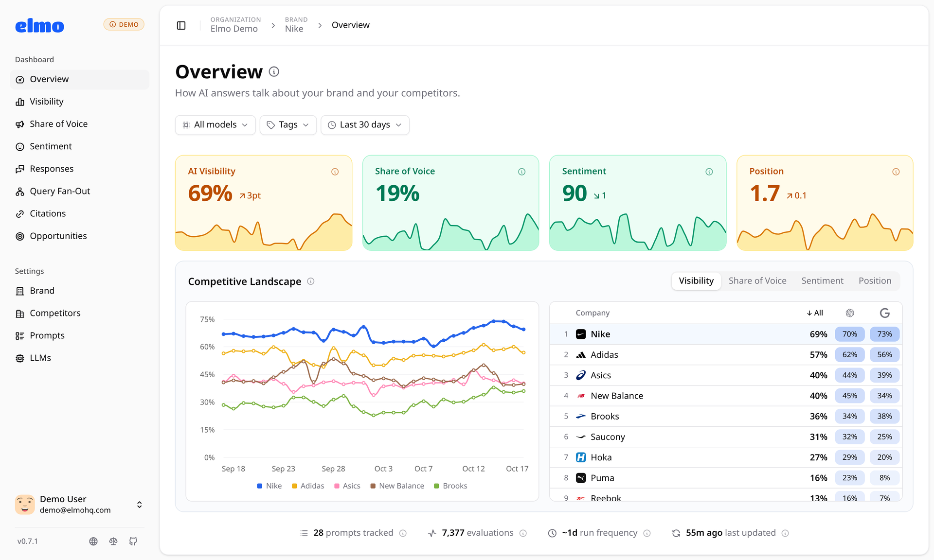Open the Tags filter dropdown
Viewport: 934px width, 560px height.
[288, 125]
